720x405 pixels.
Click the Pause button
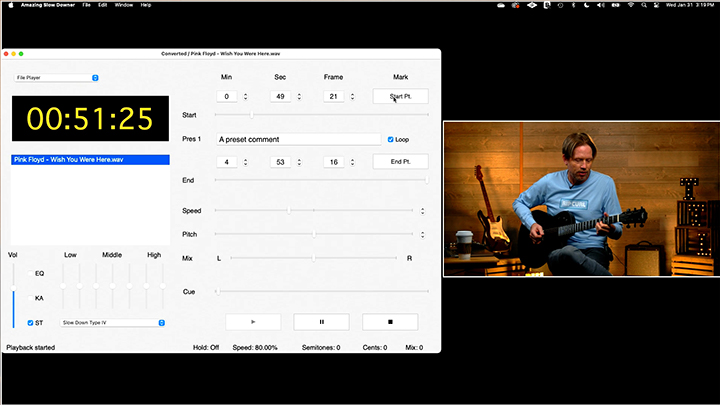321,322
